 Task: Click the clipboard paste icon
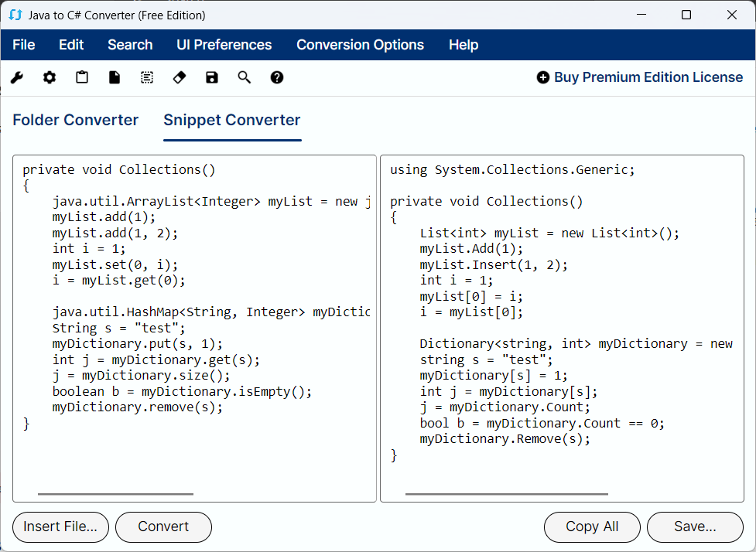point(82,77)
